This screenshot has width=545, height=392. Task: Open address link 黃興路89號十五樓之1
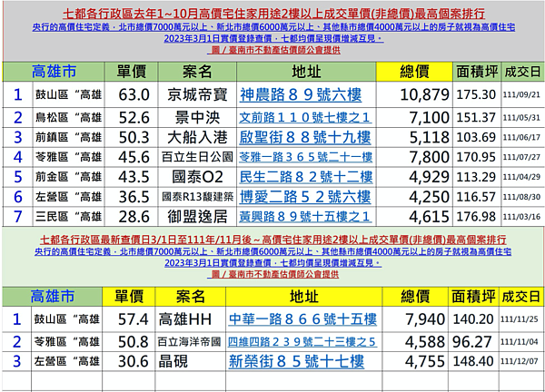coord(305,217)
